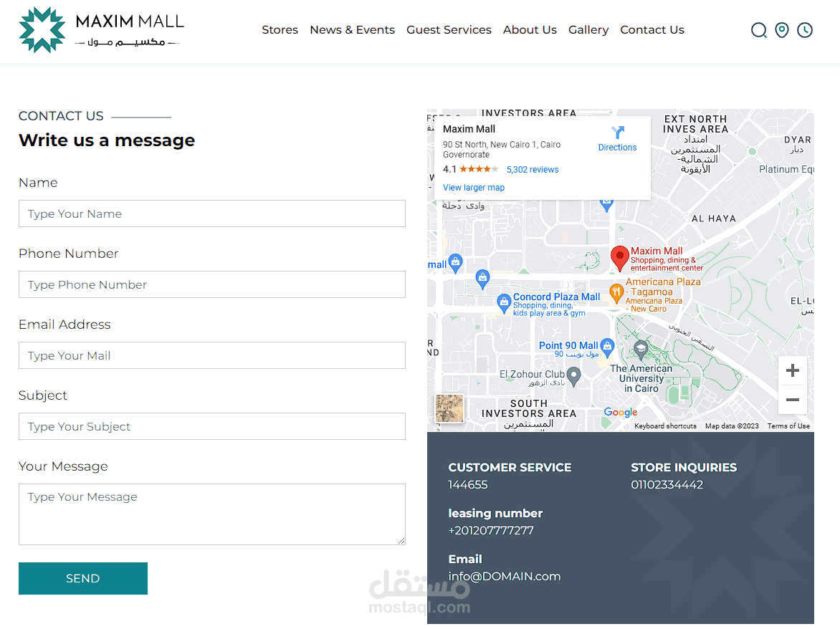Open the location pin icon in header
The image size is (840, 629).
pos(782,30)
